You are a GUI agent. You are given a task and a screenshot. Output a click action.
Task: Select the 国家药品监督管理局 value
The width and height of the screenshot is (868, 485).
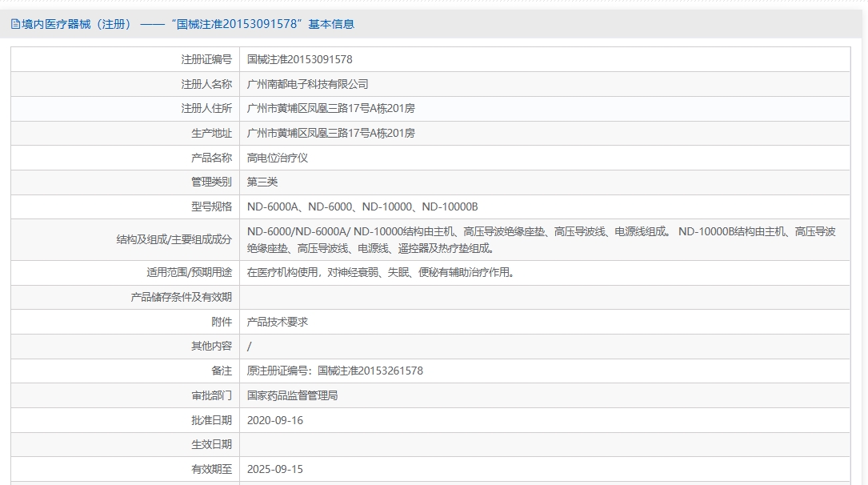click(x=292, y=395)
